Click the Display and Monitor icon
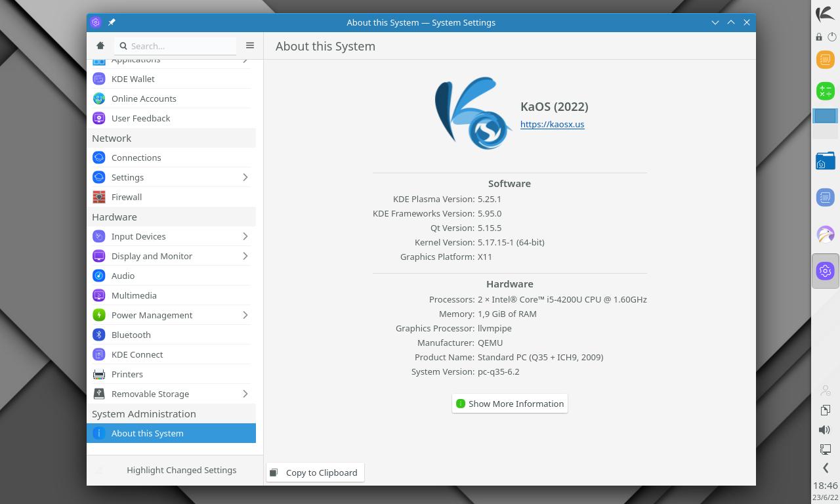 click(99, 256)
